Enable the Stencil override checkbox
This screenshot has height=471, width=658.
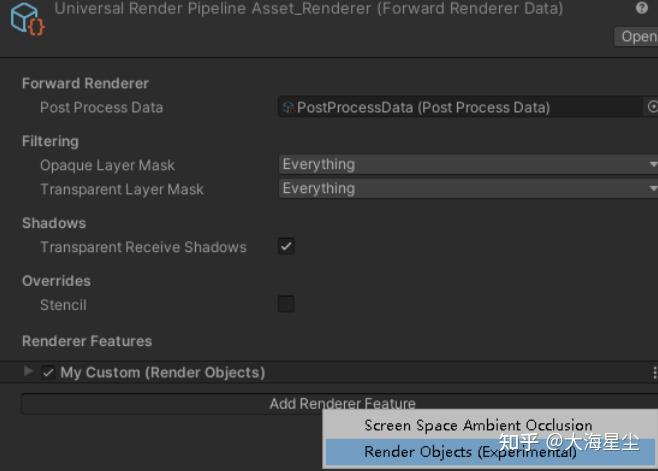(286, 304)
